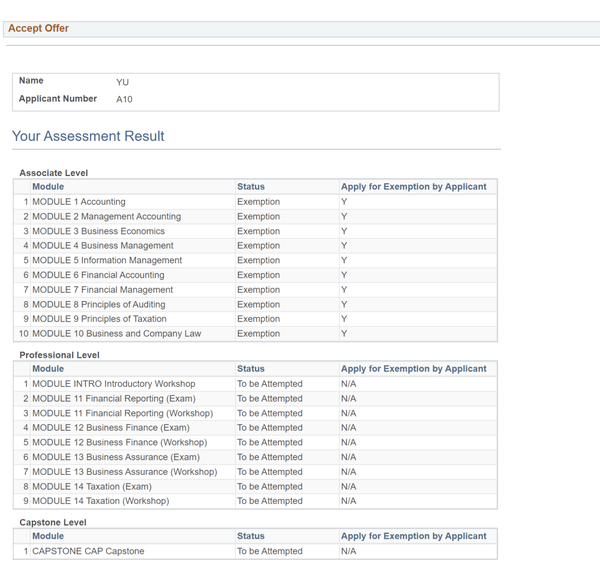Select MODULE 3 Business Economics row

coord(98,231)
